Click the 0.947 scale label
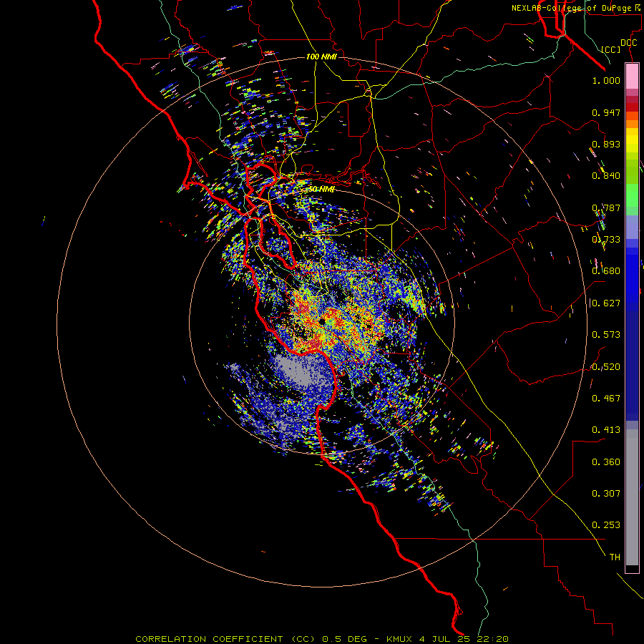This screenshot has width=644, height=644. point(606,112)
